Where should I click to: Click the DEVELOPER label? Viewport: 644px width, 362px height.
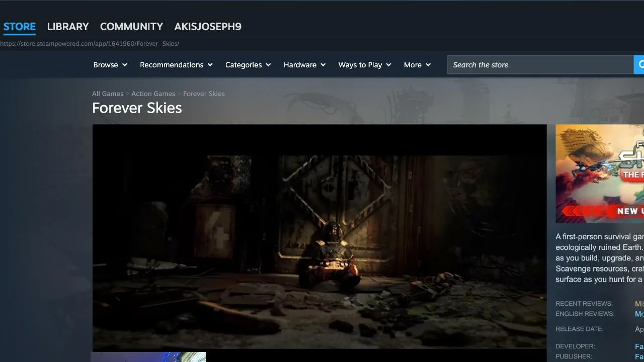[575, 346]
